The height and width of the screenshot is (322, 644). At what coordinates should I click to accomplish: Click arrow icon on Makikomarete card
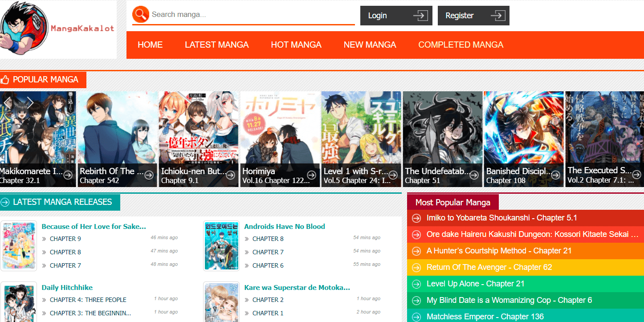68,175
